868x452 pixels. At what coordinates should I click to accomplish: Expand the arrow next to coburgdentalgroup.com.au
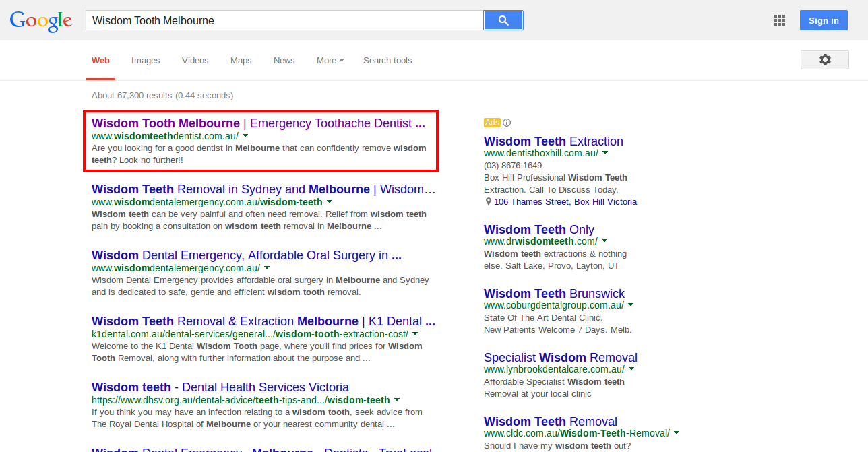click(631, 304)
